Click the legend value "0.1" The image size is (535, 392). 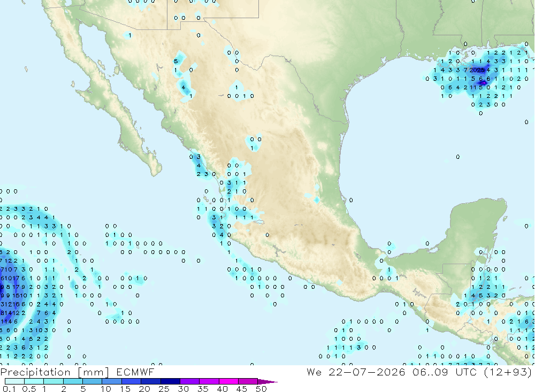click(9, 389)
